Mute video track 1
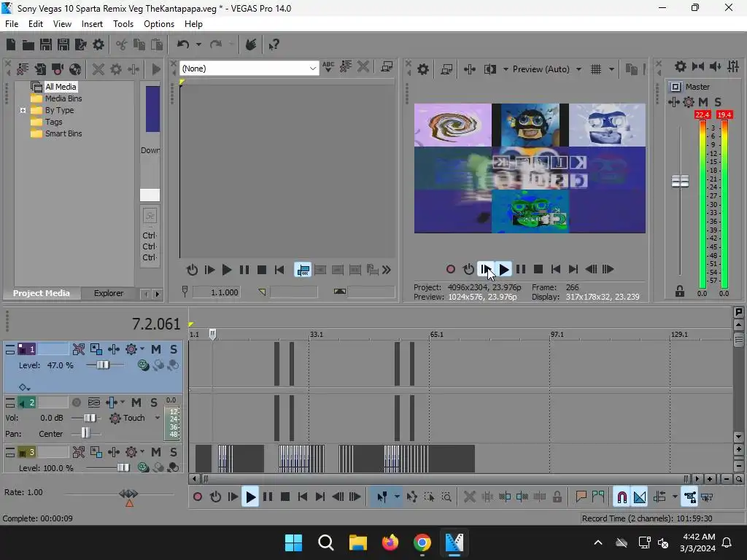 156,349
